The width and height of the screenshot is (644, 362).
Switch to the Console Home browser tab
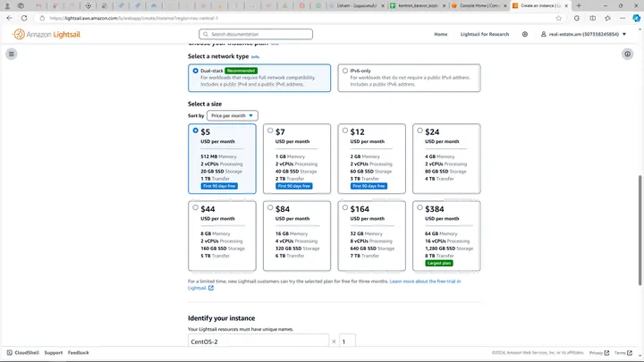click(477, 5)
